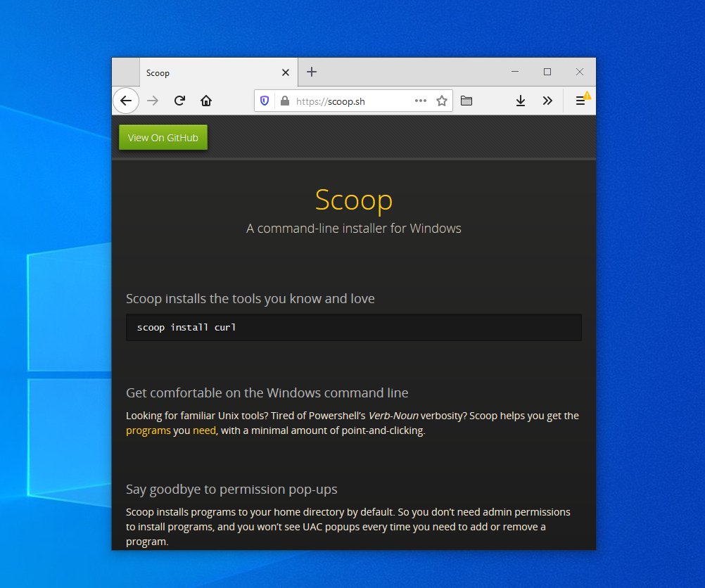Image resolution: width=705 pixels, height=588 pixels.
Task: Go back to the previous page
Action: 126,101
